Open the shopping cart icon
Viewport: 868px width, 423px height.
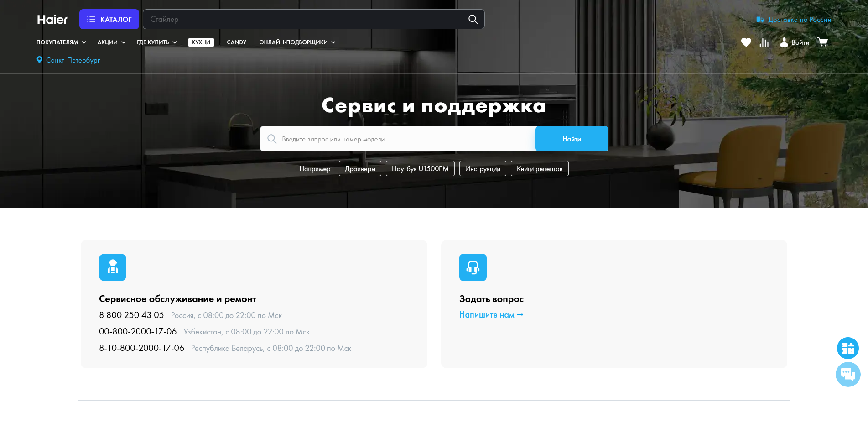[x=822, y=42]
